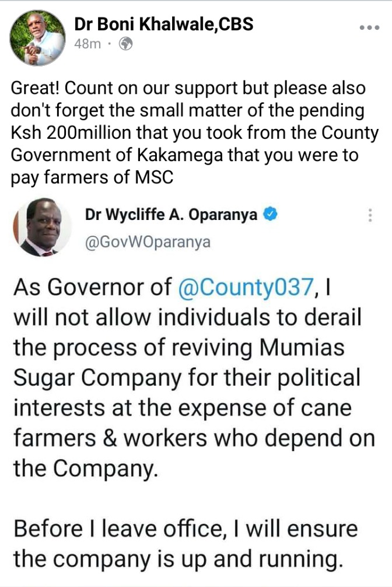The height and width of the screenshot is (587, 392).
Task: Click the "farmers & workers who depend on" line
Action: [194, 438]
